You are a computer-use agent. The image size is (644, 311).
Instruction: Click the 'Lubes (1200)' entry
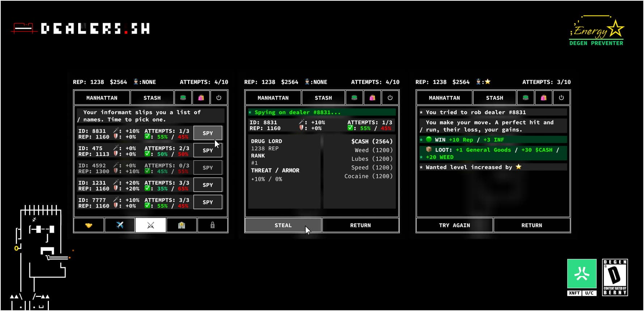coord(372,159)
